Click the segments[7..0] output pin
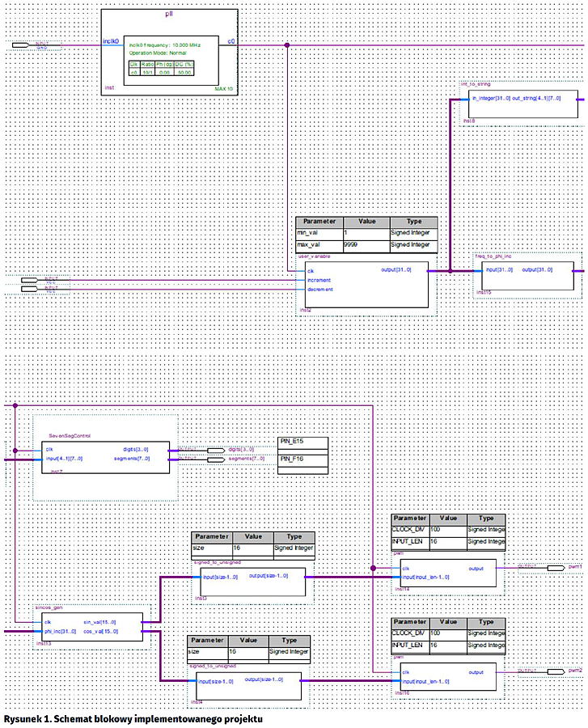The image size is (588, 728). (217, 459)
